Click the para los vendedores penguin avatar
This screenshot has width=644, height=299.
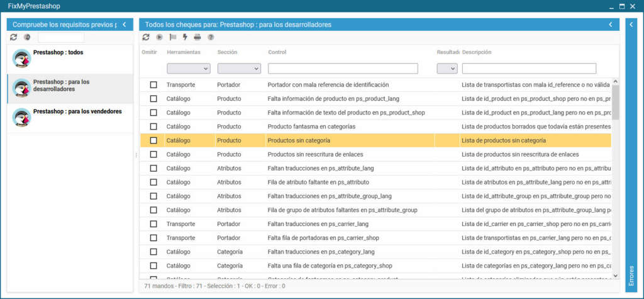click(x=21, y=117)
